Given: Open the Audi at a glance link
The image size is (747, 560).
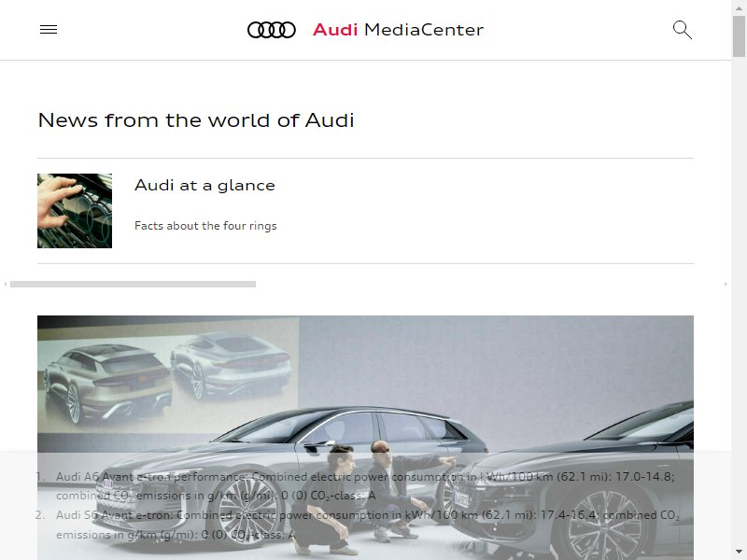Looking at the screenshot, I should pos(204,185).
